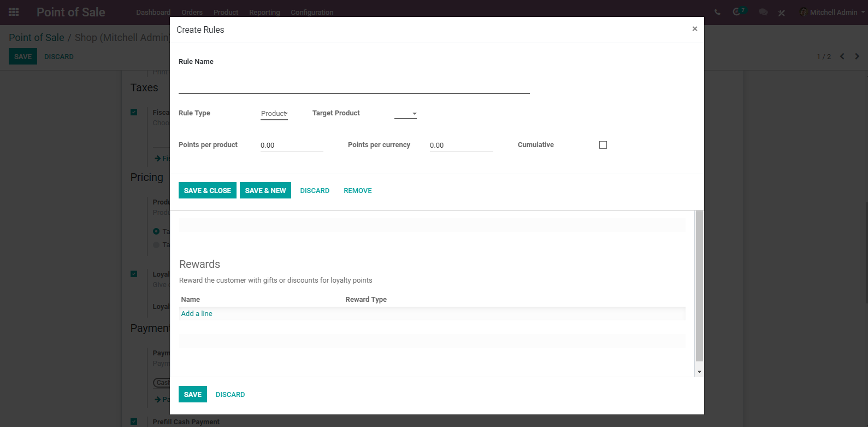This screenshot has height=427, width=868.
Task: Click the SAVE & CLOSE button
Action: pyautogui.click(x=208, y=190)
